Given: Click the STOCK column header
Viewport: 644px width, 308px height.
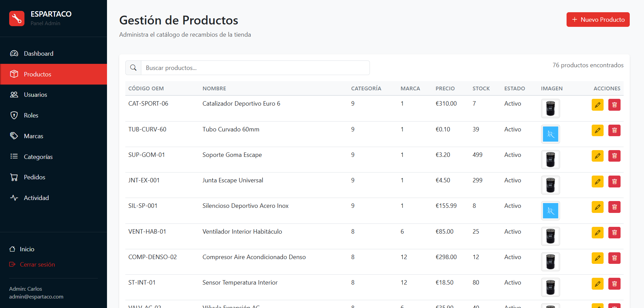Looking at the screenshot, I should [x=481, y=88].
